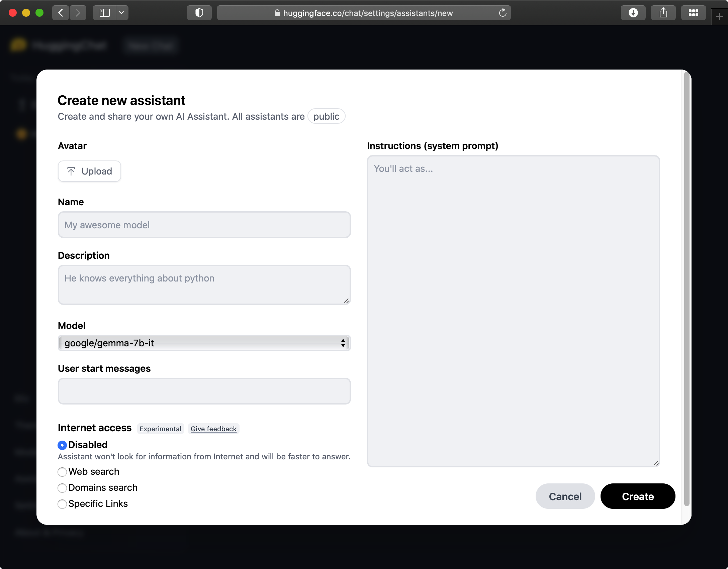Expand the google/gemma-7b-it model dropdown
This screenshot has width=728, height=569.
coord(204,342)
